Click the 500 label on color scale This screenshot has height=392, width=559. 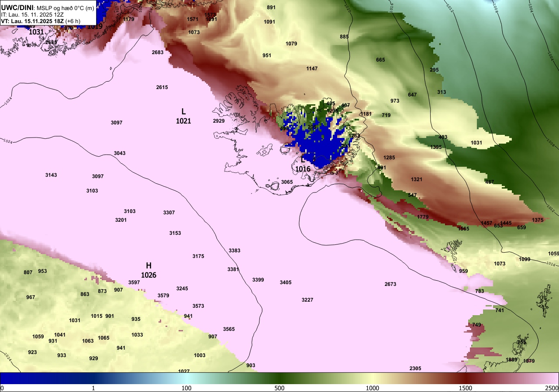(279, 388)
